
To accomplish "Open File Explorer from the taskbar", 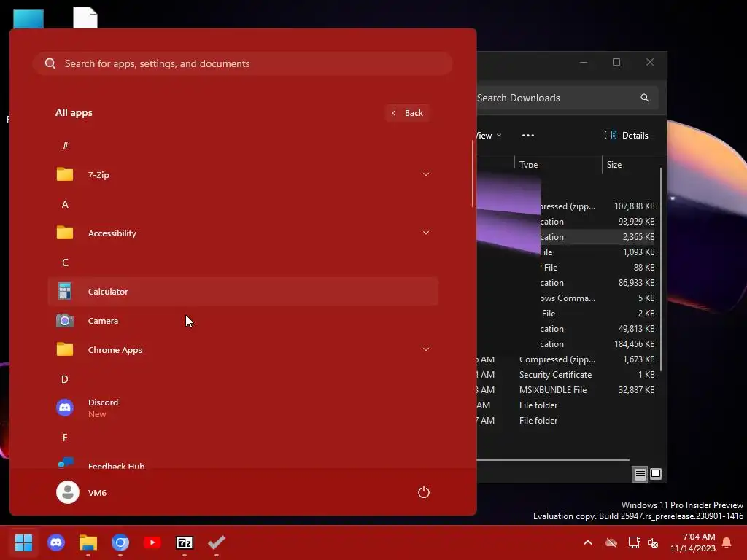I will 88,542.
